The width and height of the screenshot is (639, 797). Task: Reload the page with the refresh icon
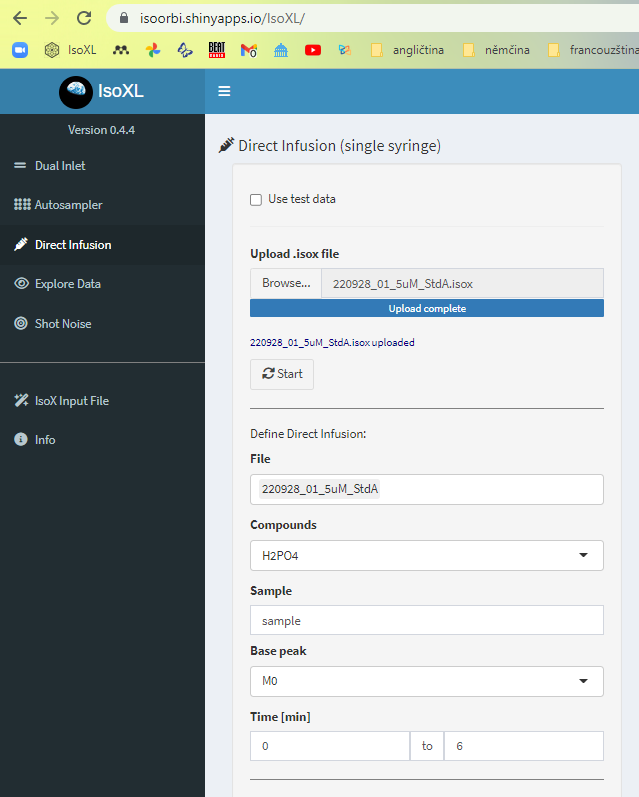[x=84, y=18]
